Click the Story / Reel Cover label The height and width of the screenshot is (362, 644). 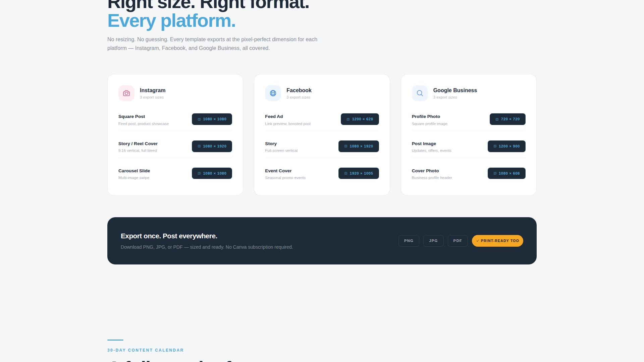click(138, 144)
